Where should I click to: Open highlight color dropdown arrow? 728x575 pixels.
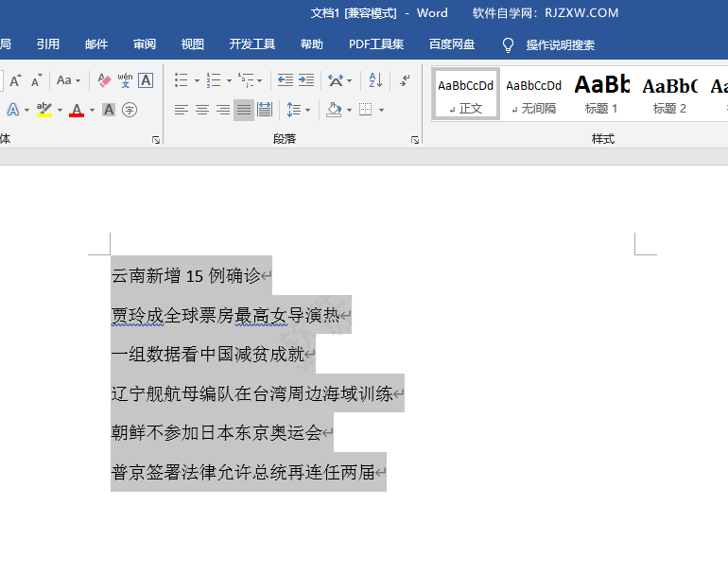pyautogui.click(x=60, y=110)
